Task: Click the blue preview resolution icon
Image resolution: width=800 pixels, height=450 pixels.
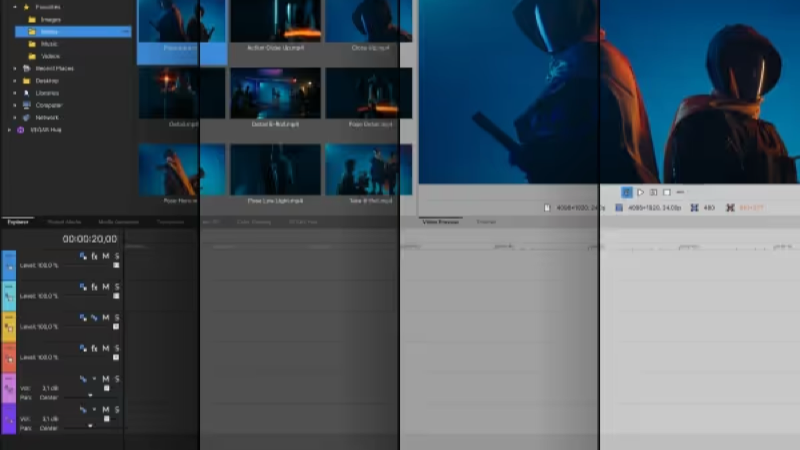Action: pyautogui.click(x=619, y=208)
